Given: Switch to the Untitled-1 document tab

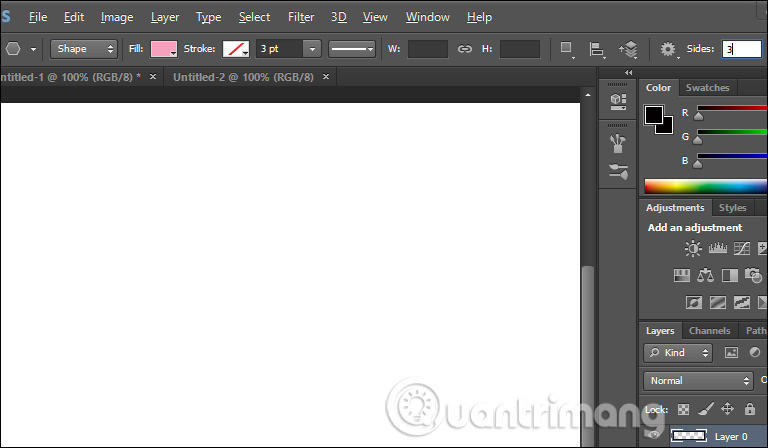Looking at the screenshot, I should coord(70,77).
